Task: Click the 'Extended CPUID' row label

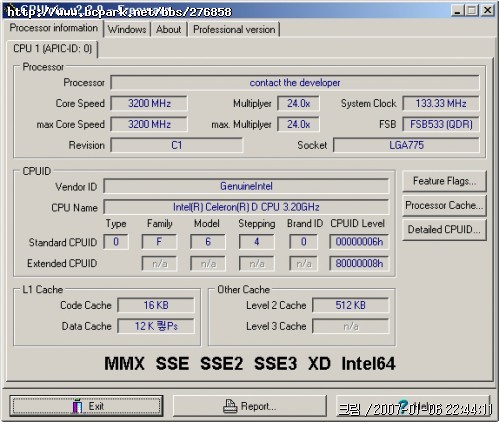Action: pyautogui.click(x=62, y=263)
